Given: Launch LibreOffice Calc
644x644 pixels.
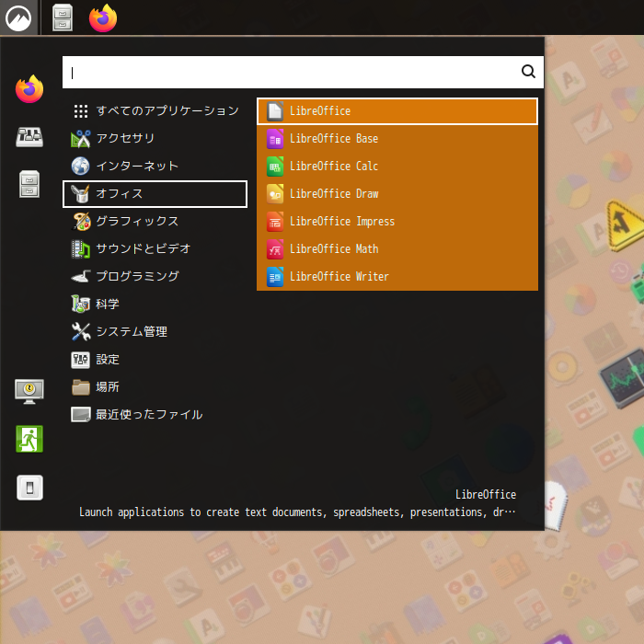Looking at the screenshot, I should [x=397, y=166].
